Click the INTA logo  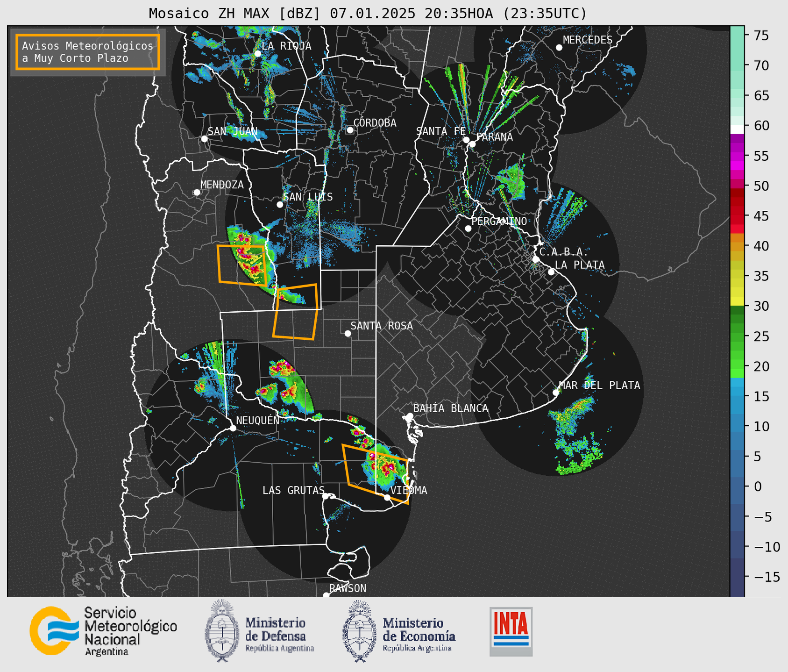(511, 632)
